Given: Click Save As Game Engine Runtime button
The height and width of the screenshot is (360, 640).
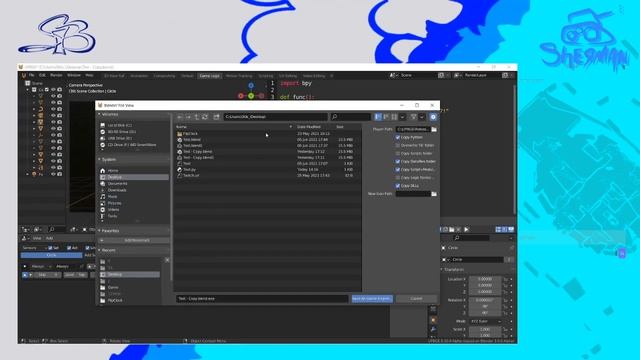Looking at the screenshot, I should (372, 299).
